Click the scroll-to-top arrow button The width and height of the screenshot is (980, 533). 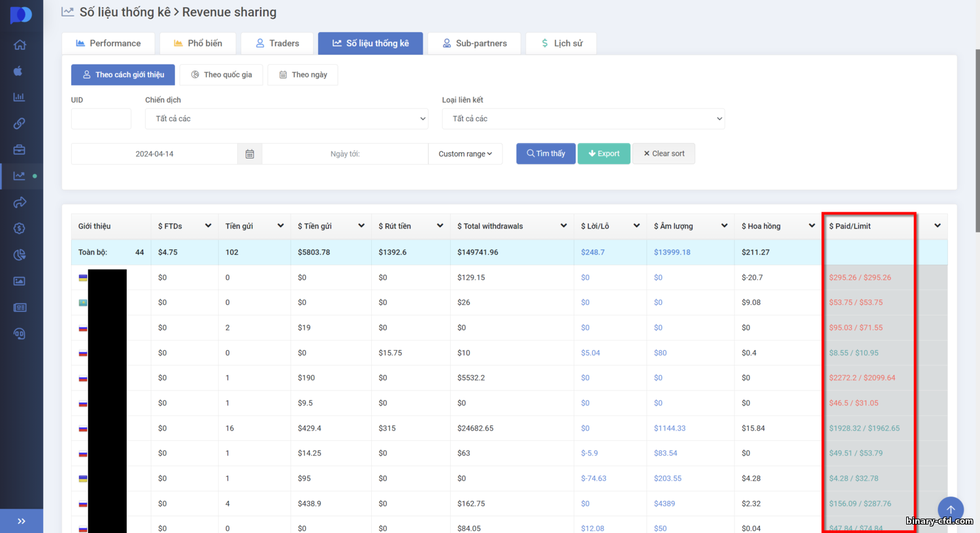tap(951, 510)
